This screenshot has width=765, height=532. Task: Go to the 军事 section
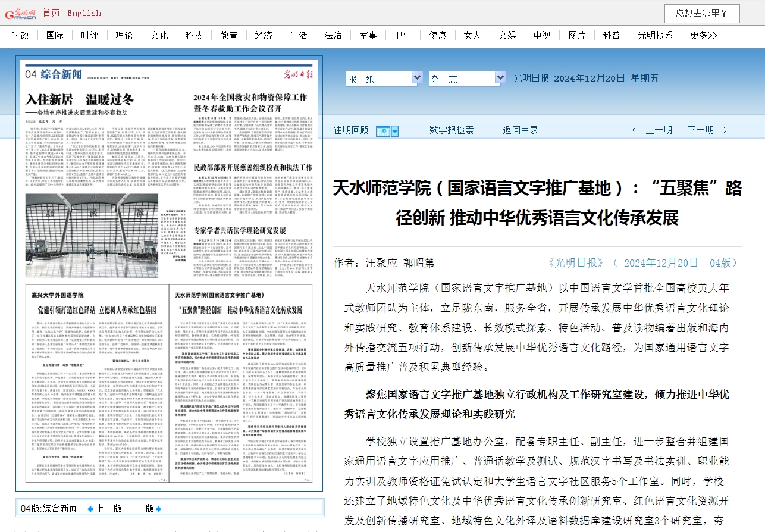click(x=368, y=35)
